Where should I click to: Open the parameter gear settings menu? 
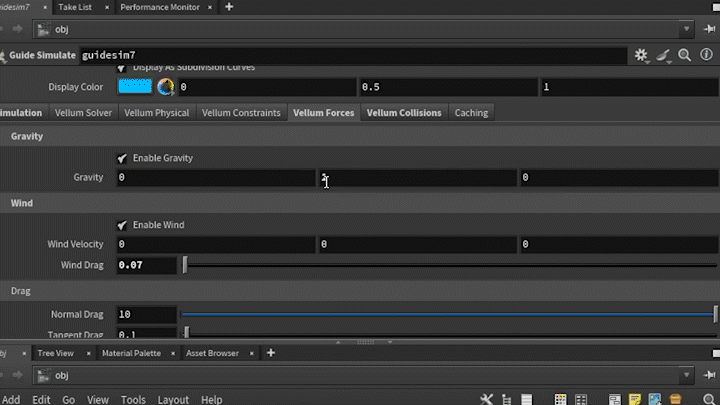coord(641,56)
